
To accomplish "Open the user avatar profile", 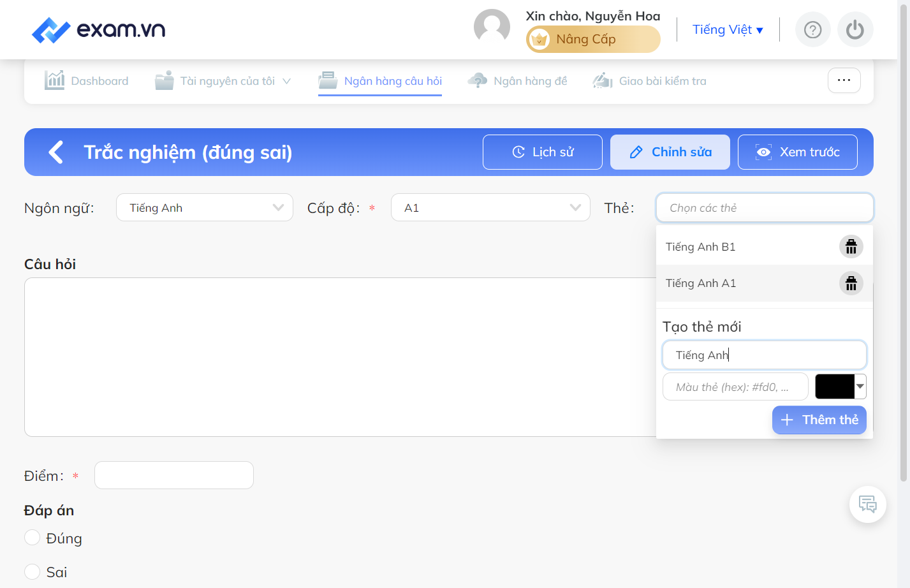I will click(x=492, y=27).
